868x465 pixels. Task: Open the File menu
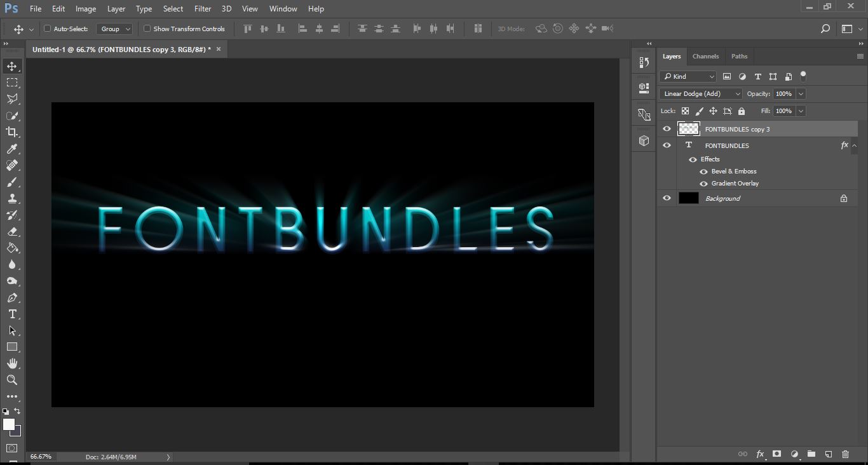pos(36,9)
